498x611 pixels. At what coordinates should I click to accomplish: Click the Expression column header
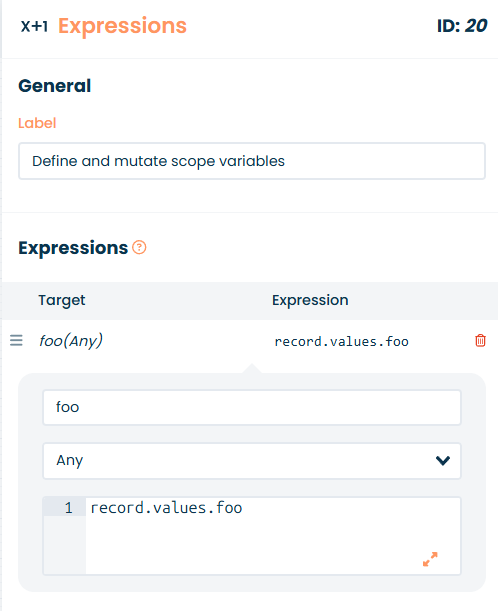tap(310, 300)
